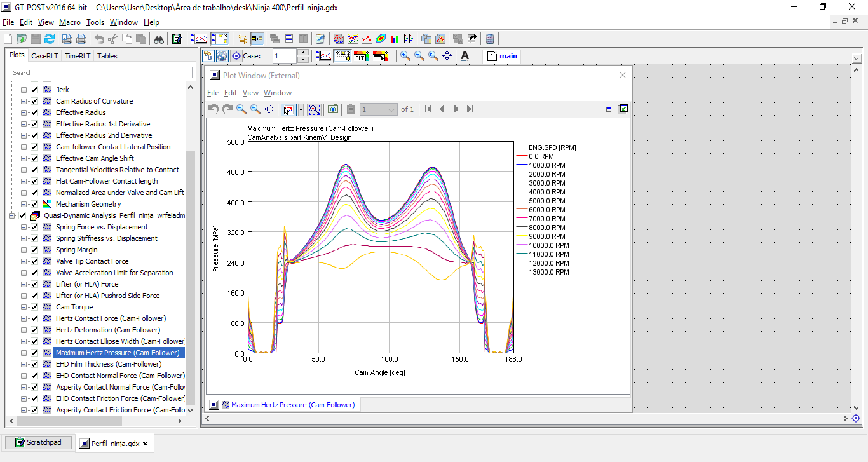Toggle the Cam Torque checkbox

(x=34, y=307)
